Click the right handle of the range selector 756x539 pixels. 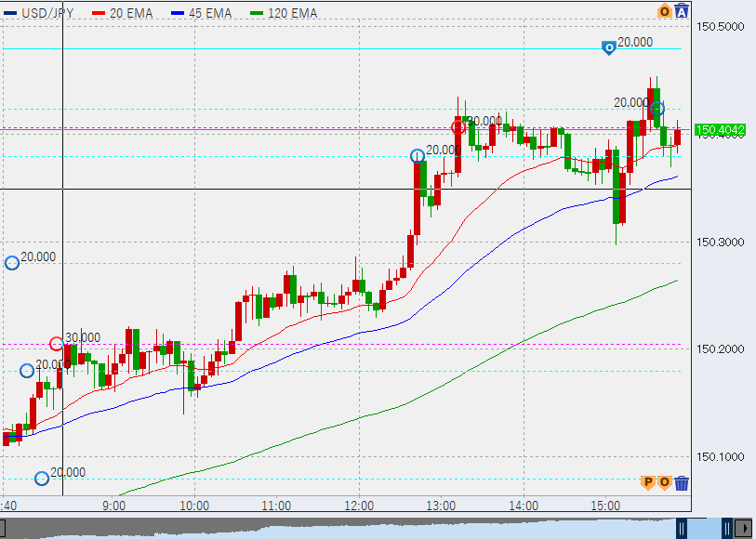727,529
